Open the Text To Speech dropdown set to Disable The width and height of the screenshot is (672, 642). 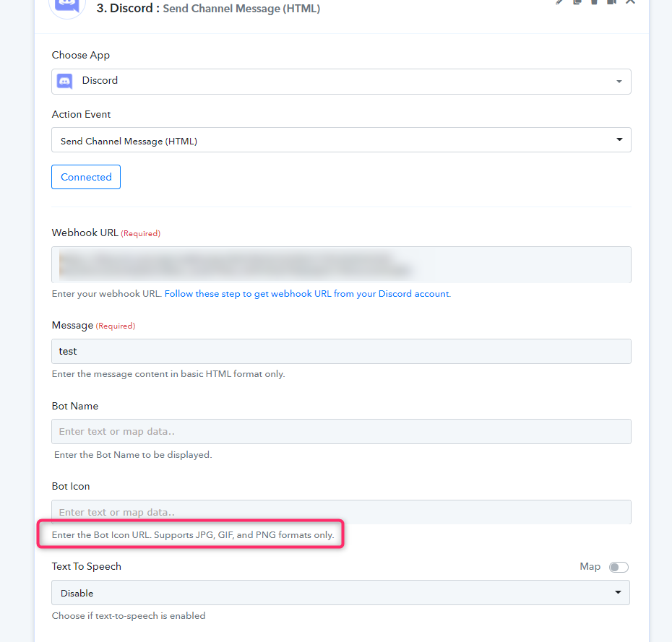click(x=341, y=593)
